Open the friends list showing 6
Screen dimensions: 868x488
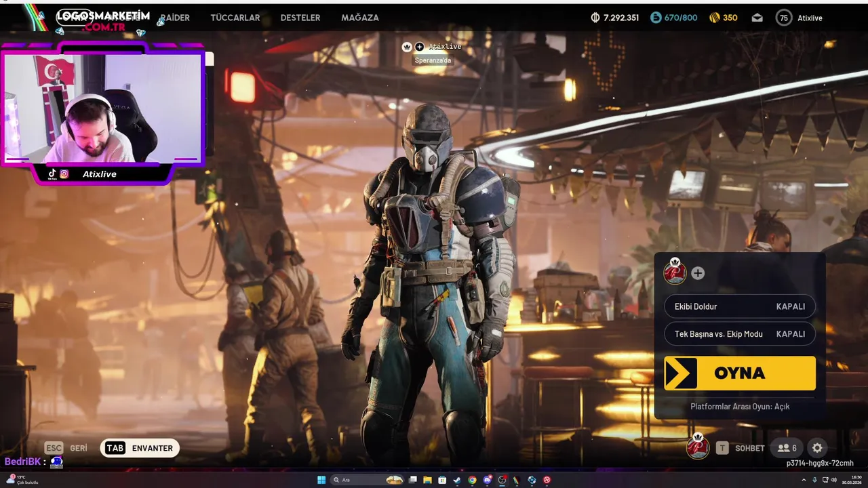click(787, 448)
